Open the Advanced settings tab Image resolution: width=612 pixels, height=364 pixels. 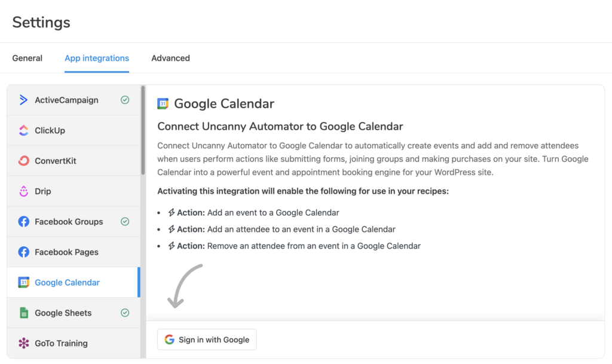[x=170, y=58]
